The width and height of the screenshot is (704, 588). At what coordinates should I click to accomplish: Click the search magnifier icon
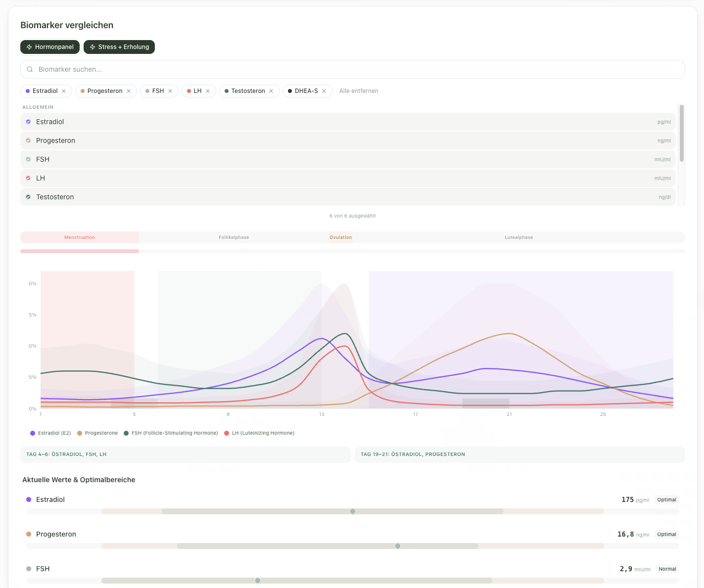pos(30,69)
